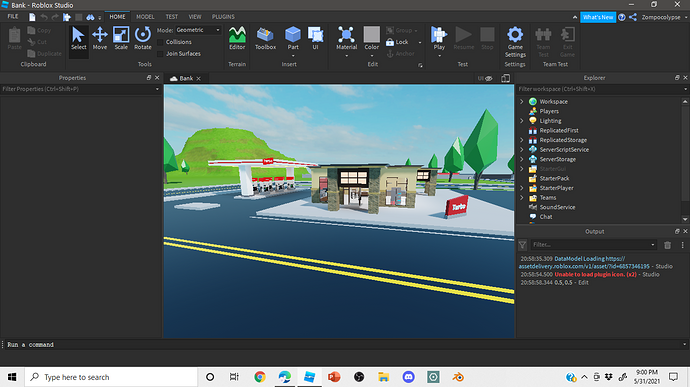The width and height of the screenshot is (690, 387).
Task: Expand ReplicatedStorage in Explorer
Action: point(521,140)
